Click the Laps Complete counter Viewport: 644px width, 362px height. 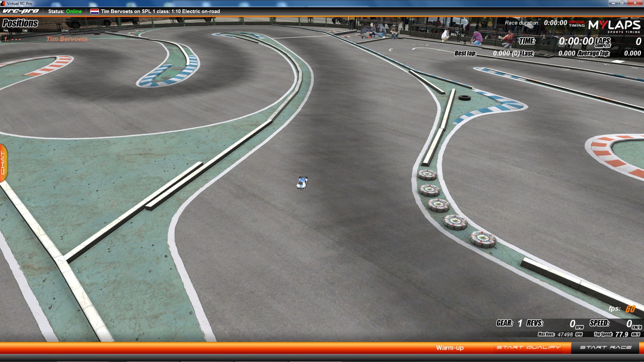pos(638,42)
